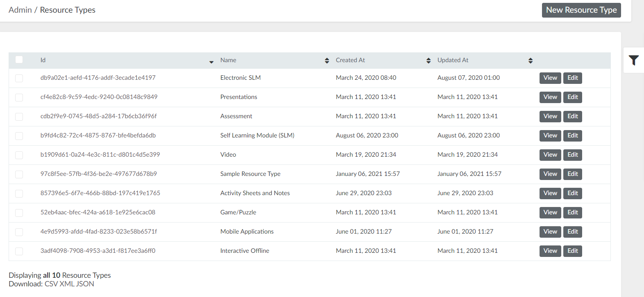Select Id cf4e82c8-9c59-4edc-9240-0c08148c9849
This screenshot has height=297, width=644.
(99, 97)
